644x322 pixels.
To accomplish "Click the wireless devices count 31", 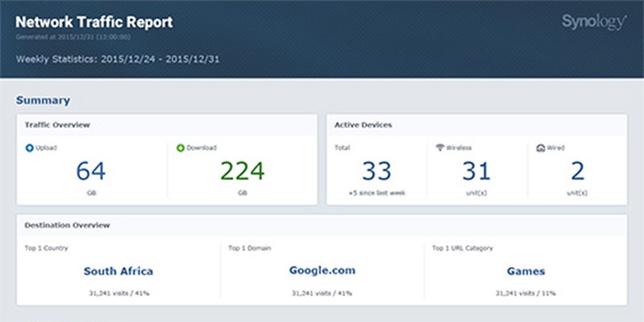I will 477,171.
